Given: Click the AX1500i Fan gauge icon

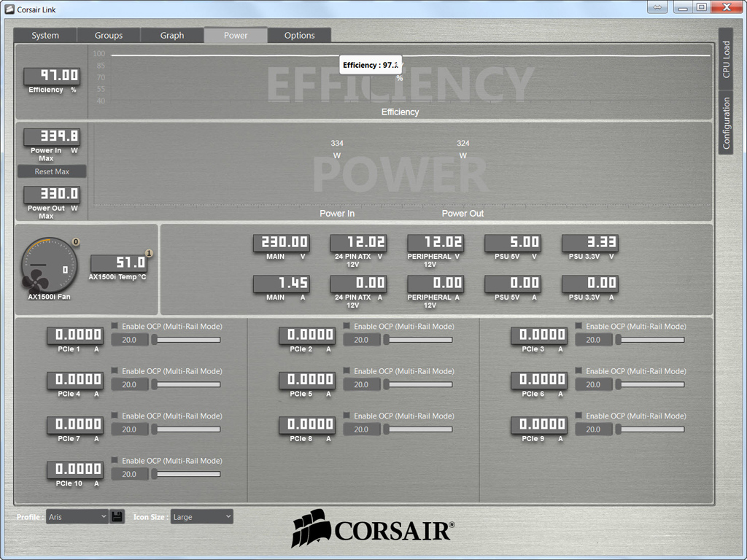Looking at the screenshot, I should pyautogui.click(x=49, y=265).
